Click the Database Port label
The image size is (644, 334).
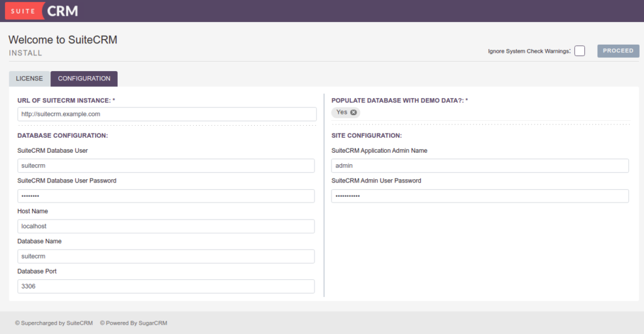pyautogui.click(x=37, y=271)
